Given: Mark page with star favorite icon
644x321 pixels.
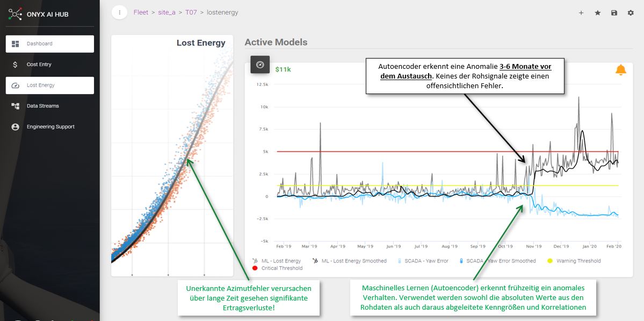Looking at the screenshot, I should coord(597,13).
